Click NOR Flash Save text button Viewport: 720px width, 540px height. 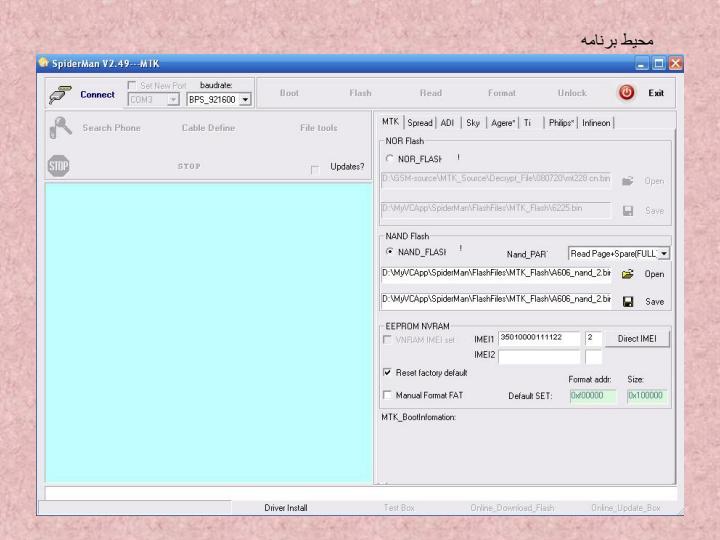(x=654, y=211)
